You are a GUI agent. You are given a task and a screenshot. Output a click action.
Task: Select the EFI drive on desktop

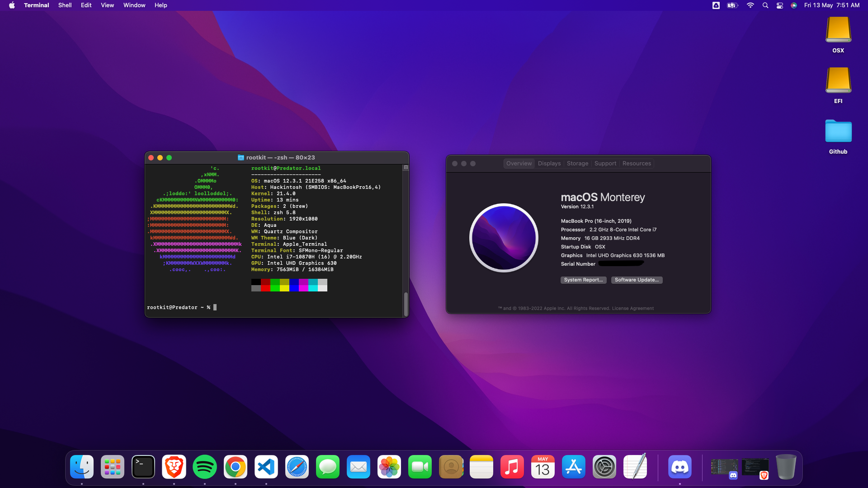pos(838,85)
